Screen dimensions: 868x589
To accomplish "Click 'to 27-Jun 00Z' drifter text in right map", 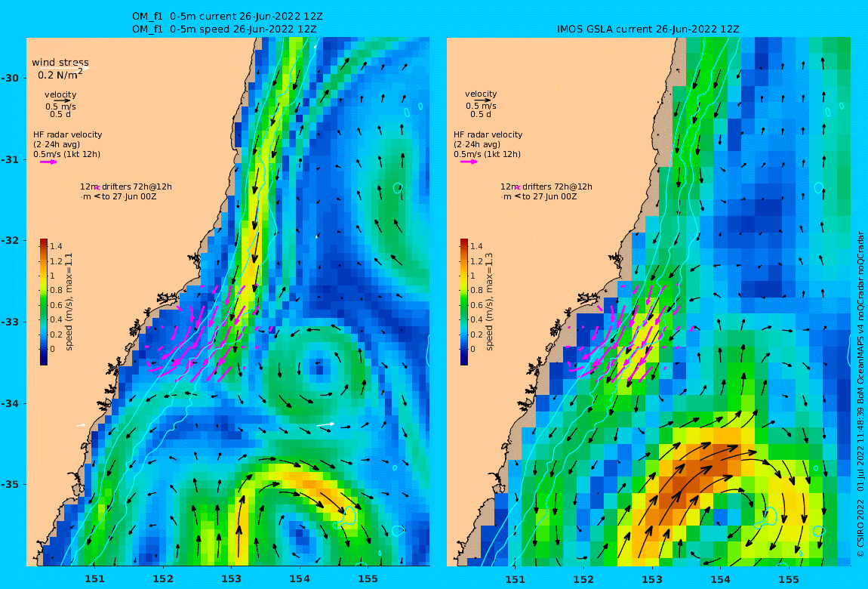I will pos(549,196).
